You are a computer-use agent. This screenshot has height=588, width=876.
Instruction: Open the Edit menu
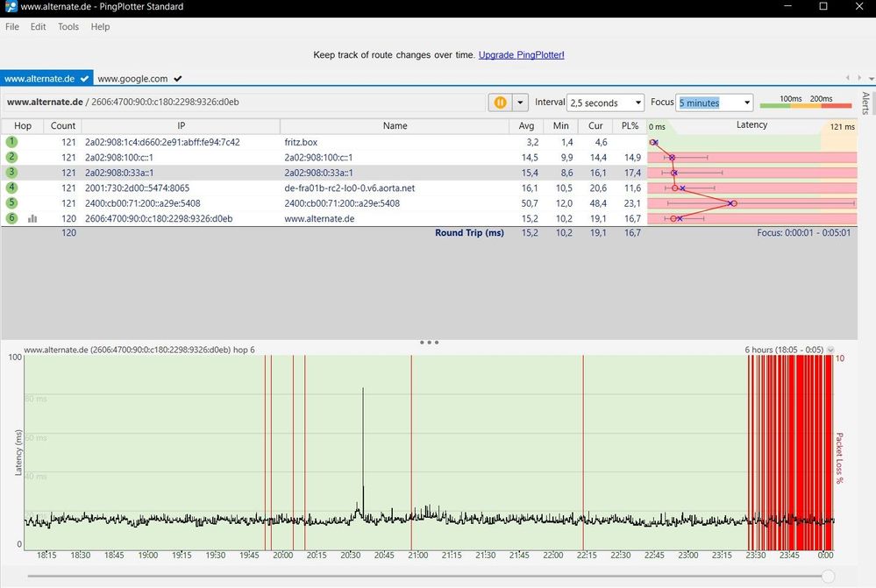(x=38, y=27)
